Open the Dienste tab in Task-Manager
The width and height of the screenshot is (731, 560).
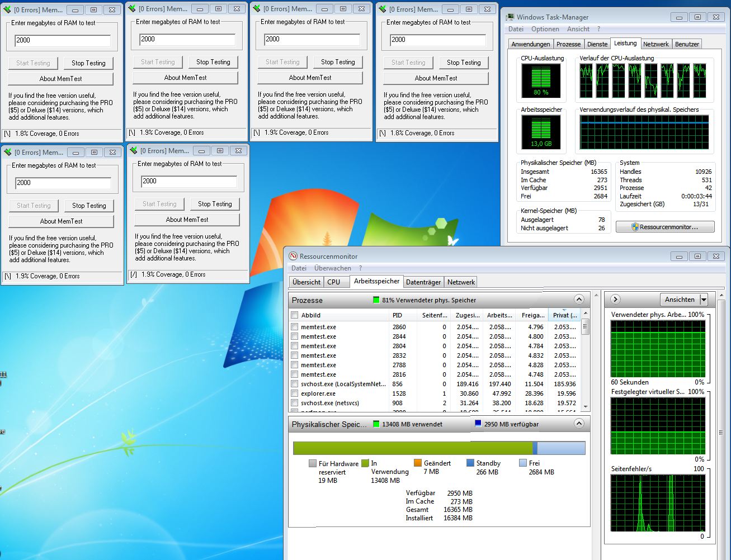597,44
